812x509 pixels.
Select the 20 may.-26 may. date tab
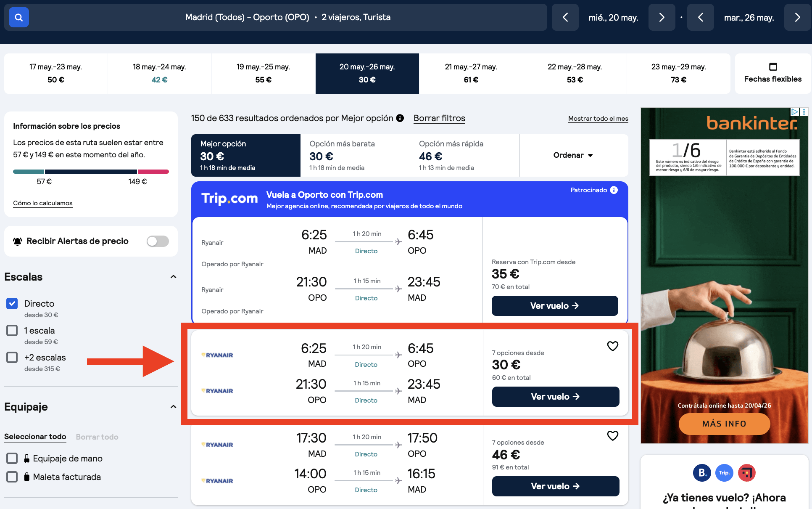click(367, 73)
